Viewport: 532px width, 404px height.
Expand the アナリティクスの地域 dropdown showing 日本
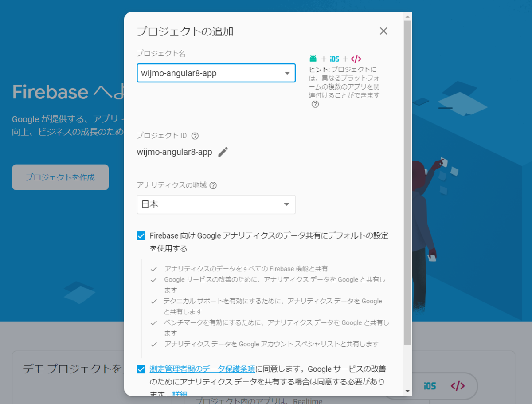216,204
